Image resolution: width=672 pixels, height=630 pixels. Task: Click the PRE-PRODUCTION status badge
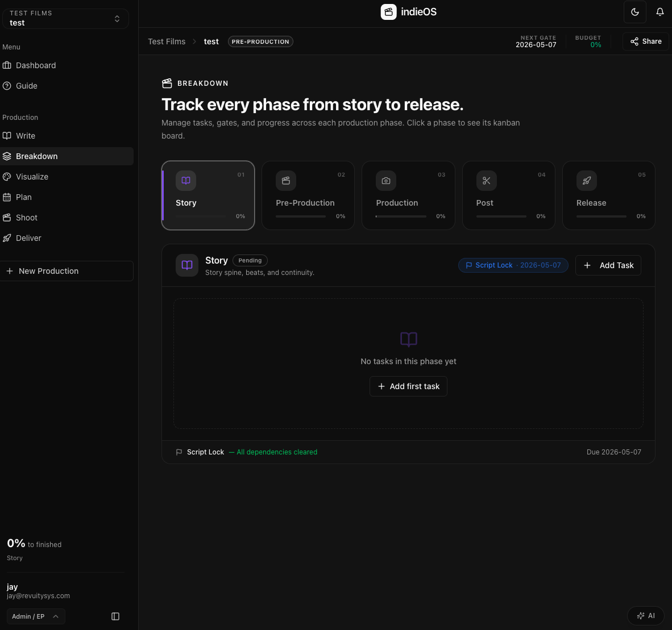click(x=260, y=41)
